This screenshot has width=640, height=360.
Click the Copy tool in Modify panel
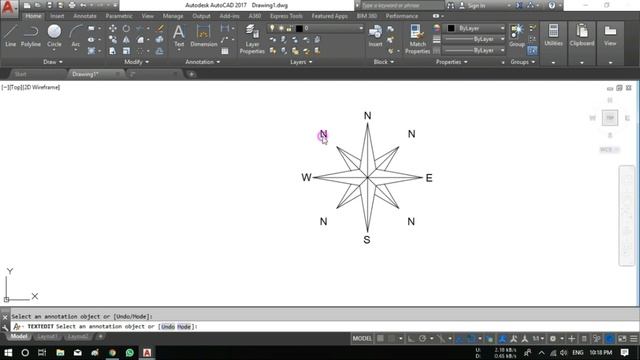point(113,40)
